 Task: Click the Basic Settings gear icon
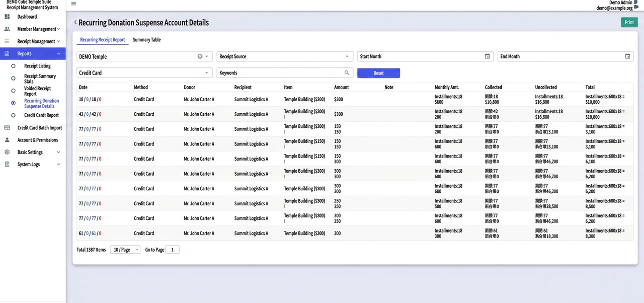tap(7, 152)
